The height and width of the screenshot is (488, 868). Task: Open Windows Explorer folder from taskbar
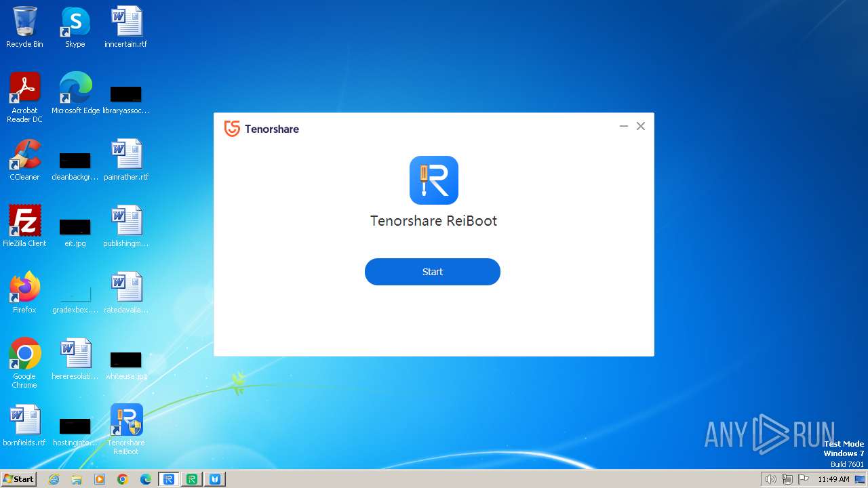[x=77, y=479]
